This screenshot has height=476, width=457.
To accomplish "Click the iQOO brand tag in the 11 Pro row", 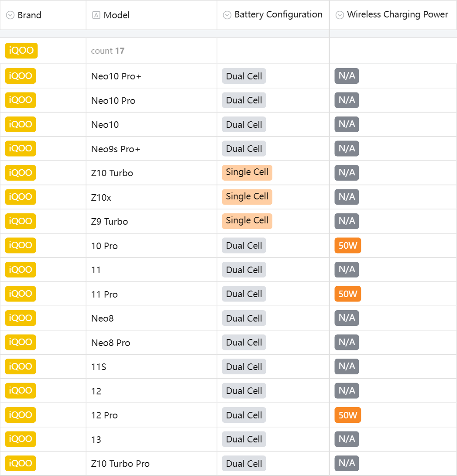I will coord(21,294).
